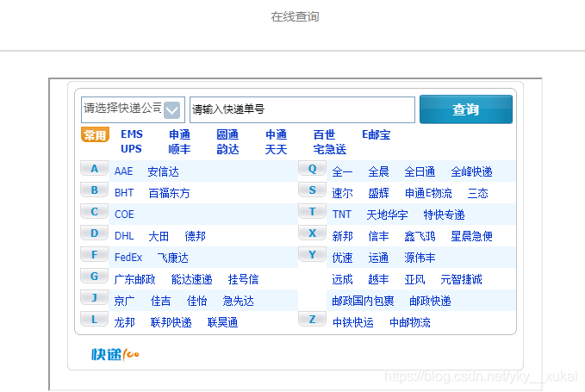This screenshot has height=392, width=585.
Task: Select 京广 courier
Action: [x=124, y=301]
